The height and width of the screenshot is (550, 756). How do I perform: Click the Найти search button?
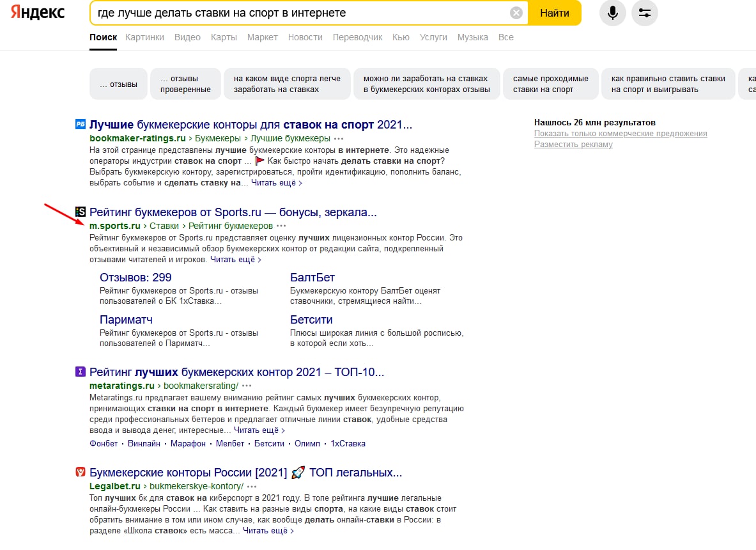point(555,13)
